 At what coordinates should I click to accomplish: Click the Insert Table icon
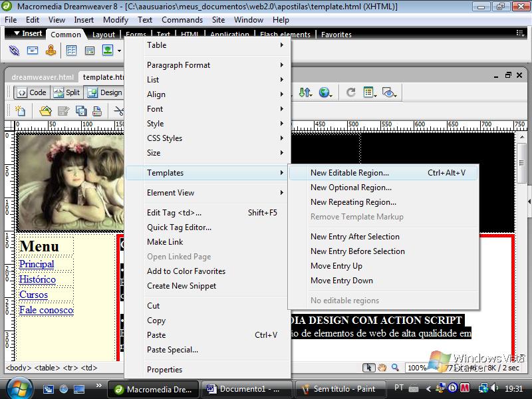[71, 51]
